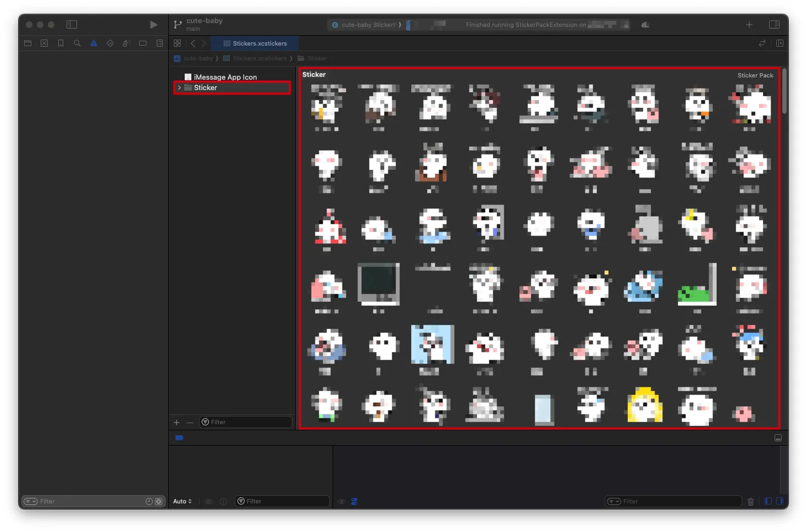Open the Bookmark navigator

click(x=60, y=43)
